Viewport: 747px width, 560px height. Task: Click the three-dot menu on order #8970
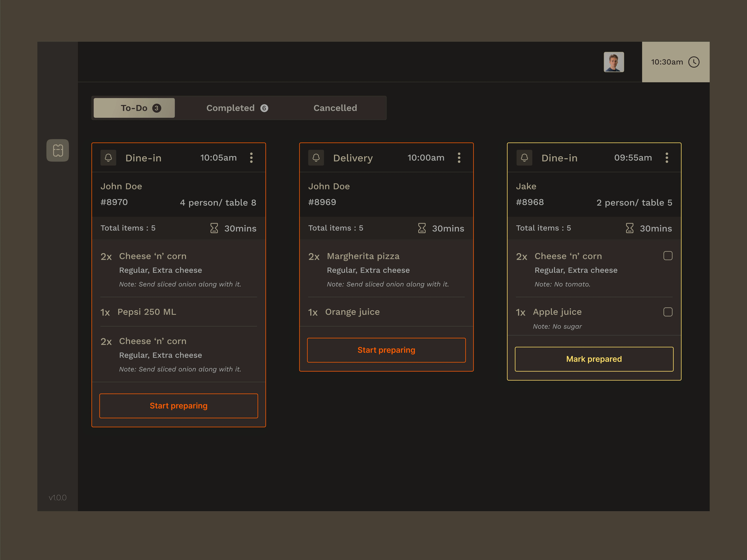(252, 158)
